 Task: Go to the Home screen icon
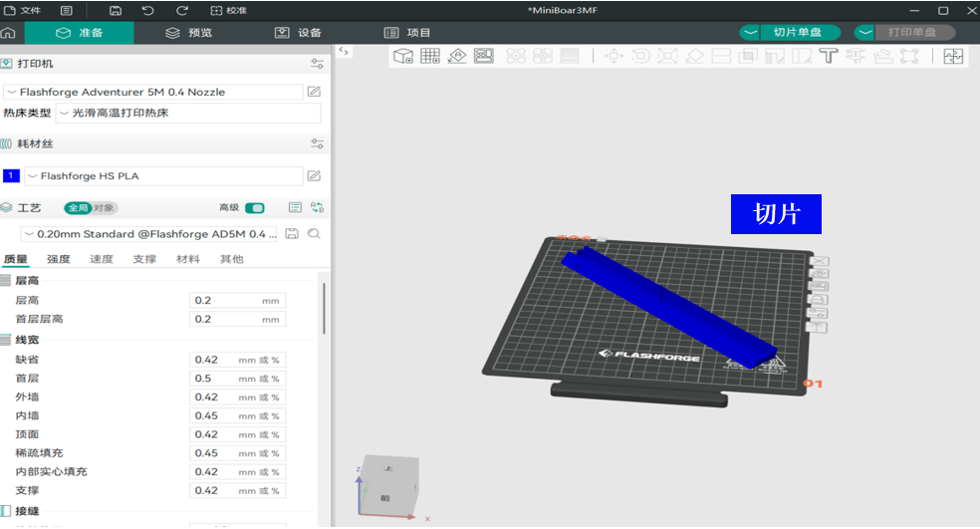pos(8,33)
